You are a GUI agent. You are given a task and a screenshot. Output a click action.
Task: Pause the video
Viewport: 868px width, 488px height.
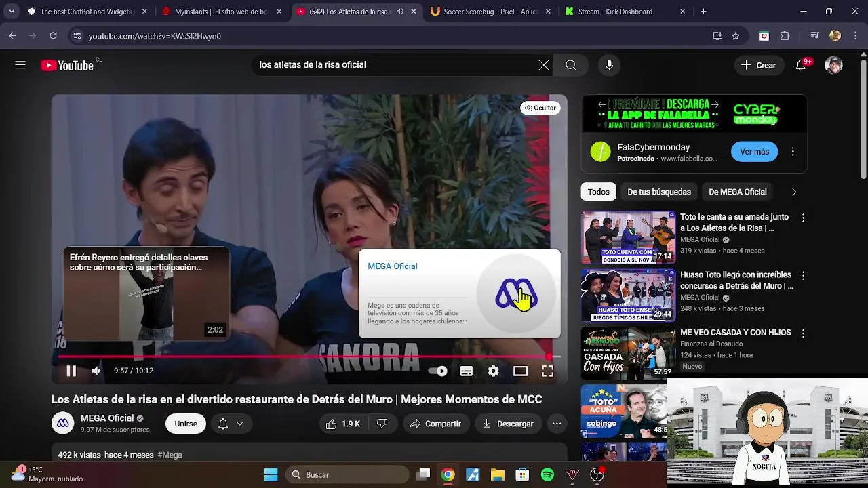tap(71, 371)
